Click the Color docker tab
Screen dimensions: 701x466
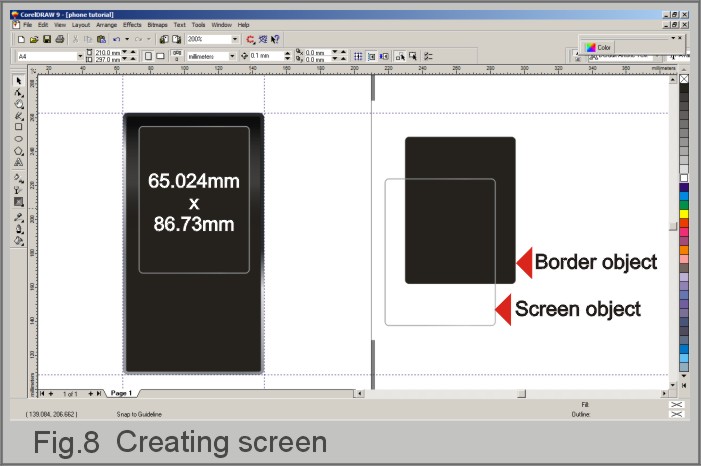point(598,47)
